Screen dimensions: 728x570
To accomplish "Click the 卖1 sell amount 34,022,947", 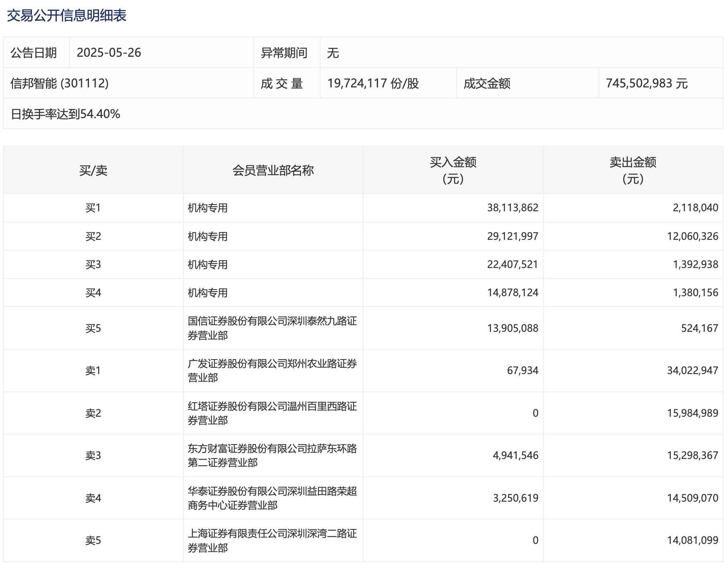I will pos(692,371).
